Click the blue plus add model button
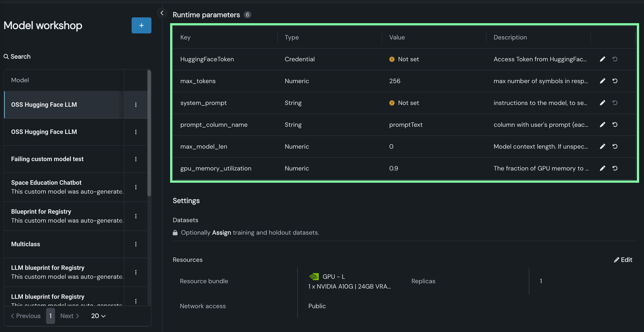 coord(141,25)
